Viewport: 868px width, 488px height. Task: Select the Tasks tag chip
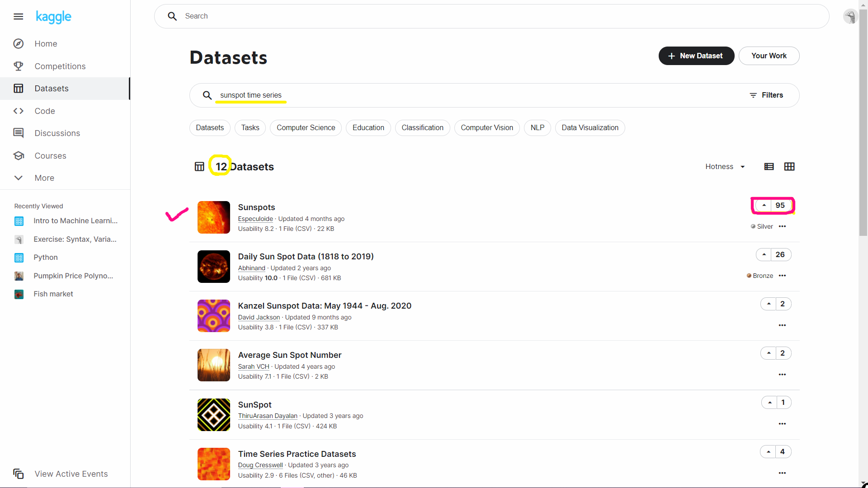pyautogui.click(x=250, y=128)
